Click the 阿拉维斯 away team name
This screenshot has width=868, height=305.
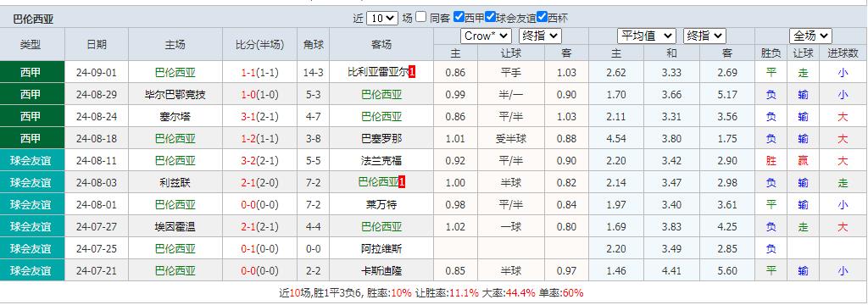pos(381,249)
